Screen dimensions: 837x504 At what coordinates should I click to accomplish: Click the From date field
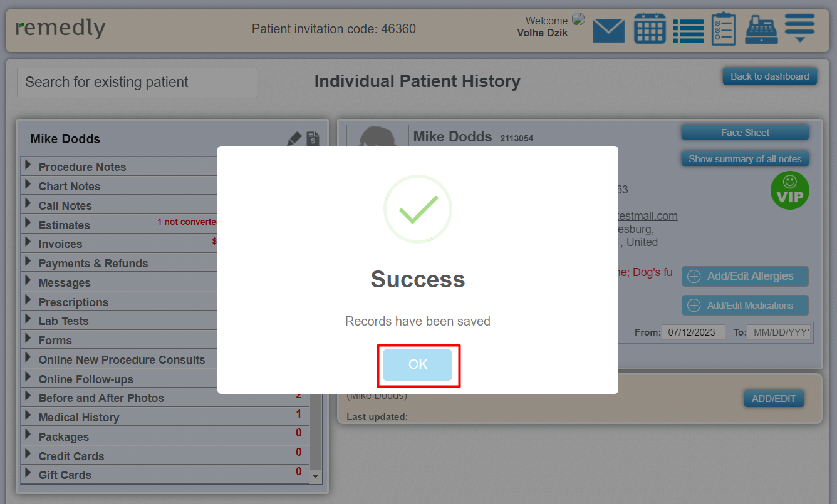pos(693,332)
